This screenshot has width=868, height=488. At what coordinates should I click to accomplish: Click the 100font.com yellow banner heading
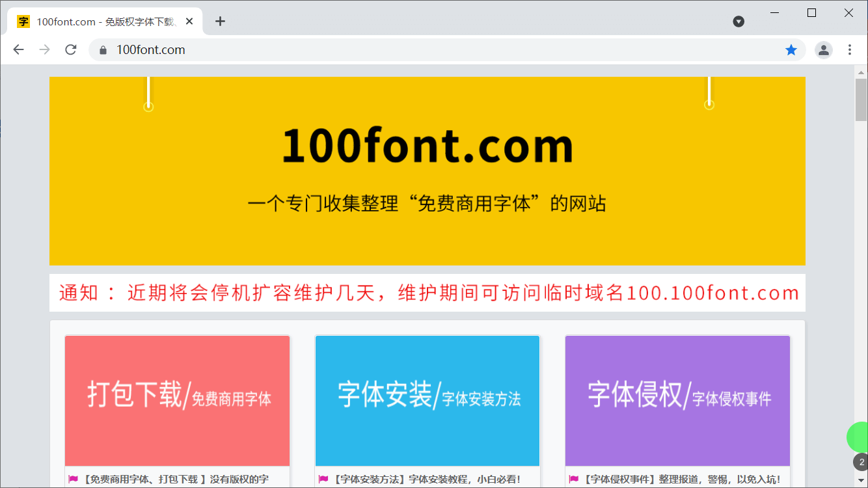tap(427, 145)
